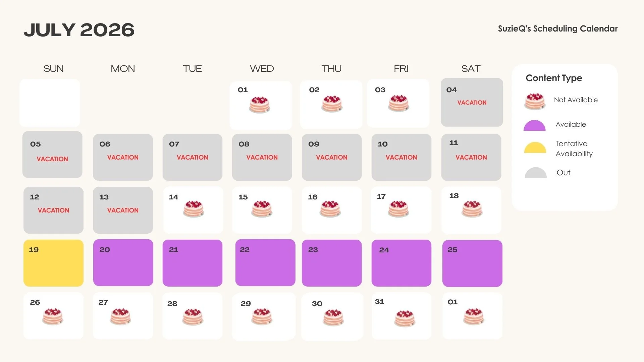Select the vacation cell for day 04
Image resolution: width=644 pixels, height=362 pixels.
pyautogui.click(x=472, y=102)
